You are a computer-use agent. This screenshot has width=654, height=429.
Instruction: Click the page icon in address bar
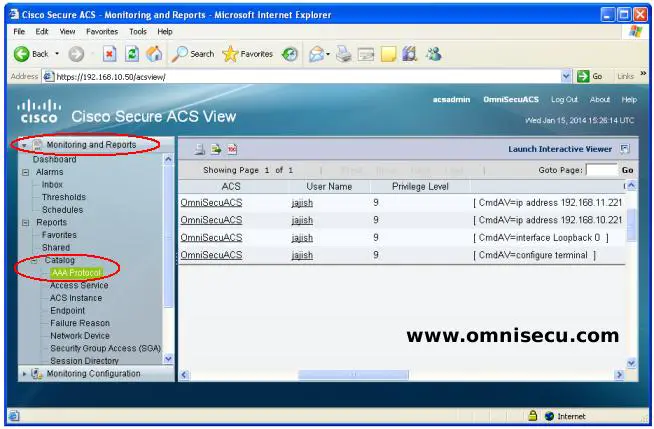tap(49, 77)
